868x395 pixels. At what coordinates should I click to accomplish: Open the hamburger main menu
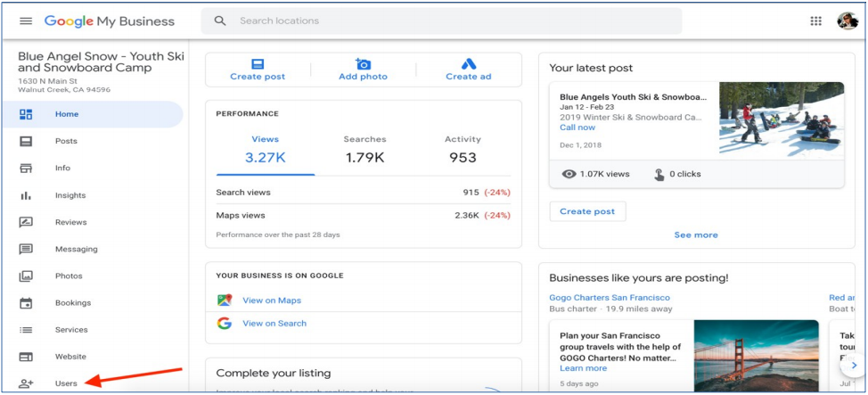click(x=26, y=21)
